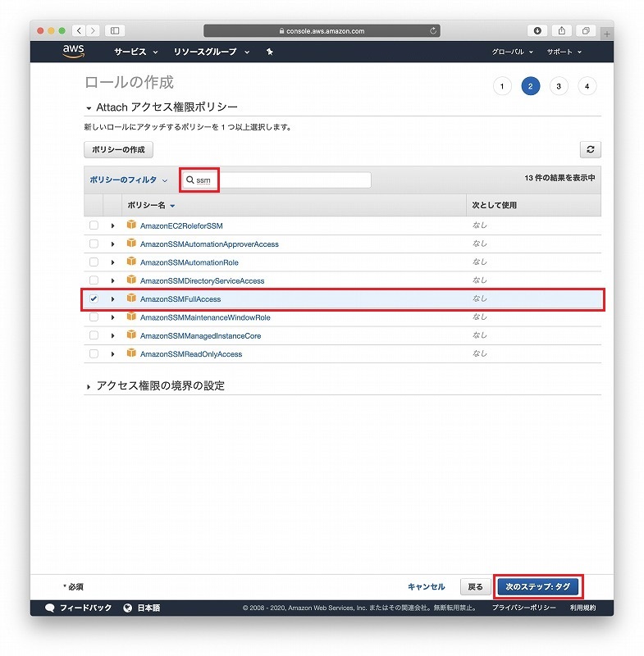Click the feedback speech bubble icon
This screenshot has height=656, width=644.
[49, 608]
